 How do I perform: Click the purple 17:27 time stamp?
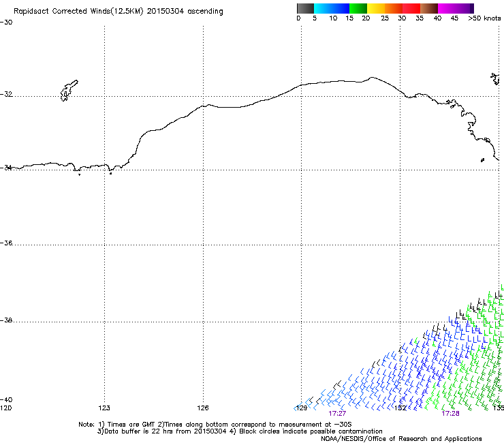click(x=337, y=414)
